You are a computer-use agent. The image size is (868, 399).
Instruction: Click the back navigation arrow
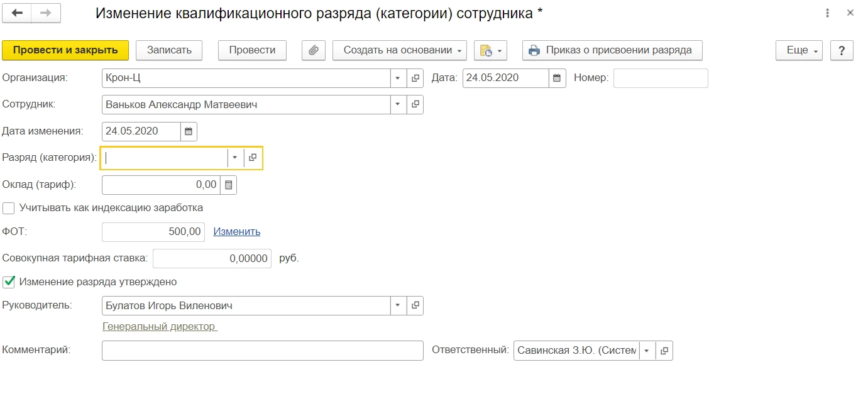pyautogui.click(x=17, y=13)
